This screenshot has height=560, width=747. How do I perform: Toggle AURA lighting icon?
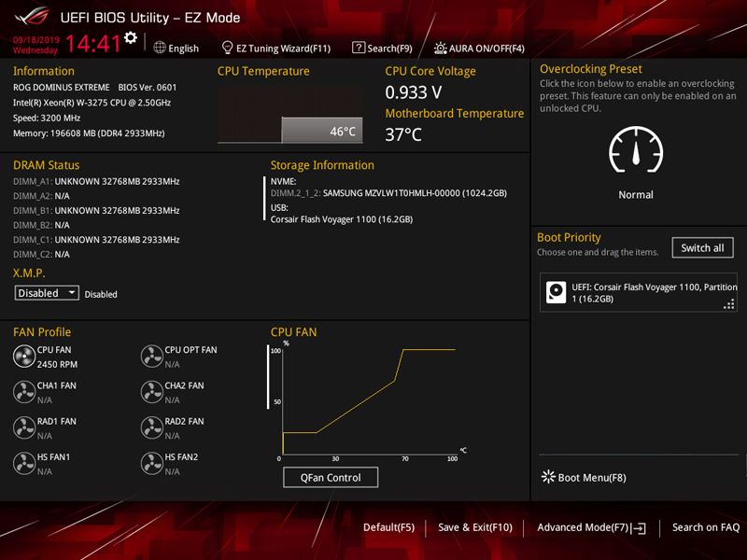(x=440, y=49)
